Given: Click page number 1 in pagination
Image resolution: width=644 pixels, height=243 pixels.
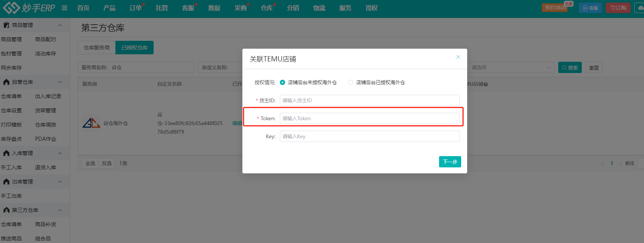Looking at the screenshot, I should (x=612, y=163).
